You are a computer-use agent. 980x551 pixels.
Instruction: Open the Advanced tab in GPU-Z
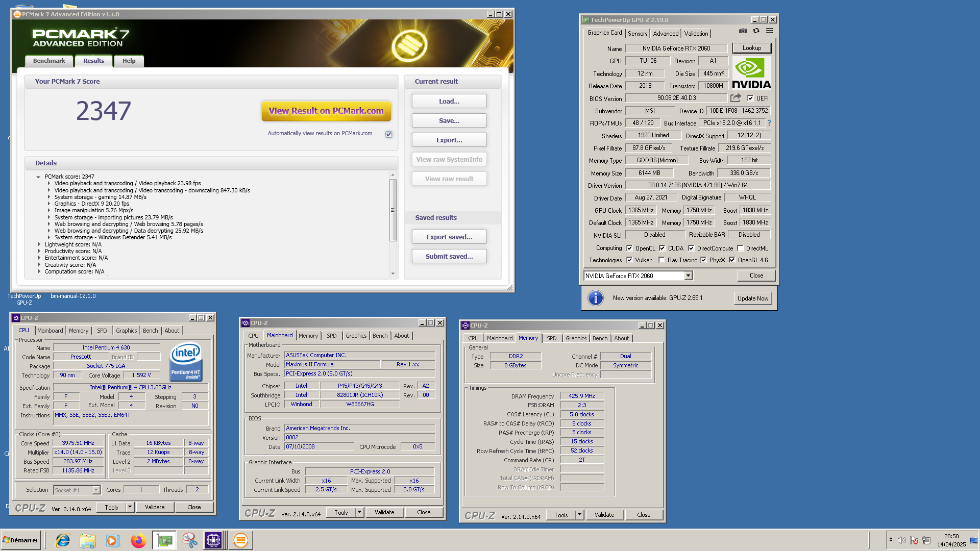(666, 34)
